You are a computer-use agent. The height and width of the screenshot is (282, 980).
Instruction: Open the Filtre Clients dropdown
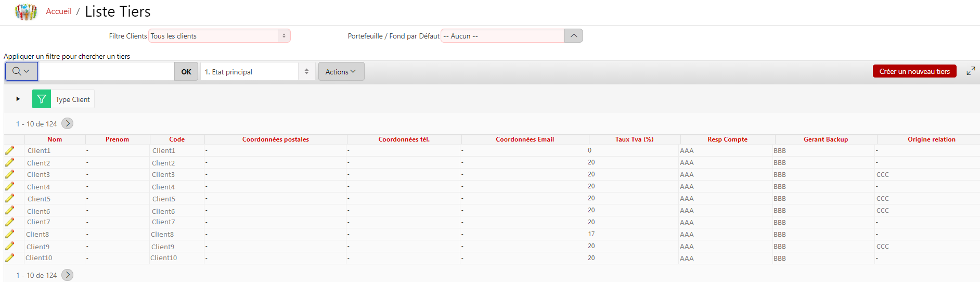(x=219, y=36)
